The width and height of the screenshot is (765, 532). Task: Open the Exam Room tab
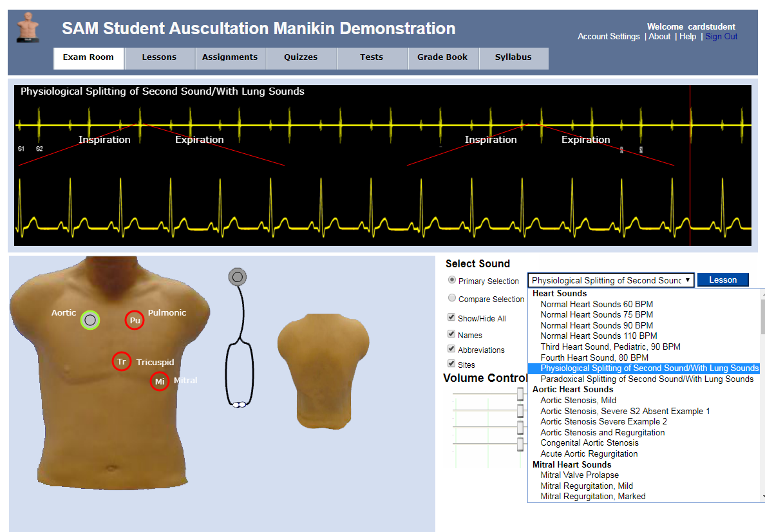[88, 58]
